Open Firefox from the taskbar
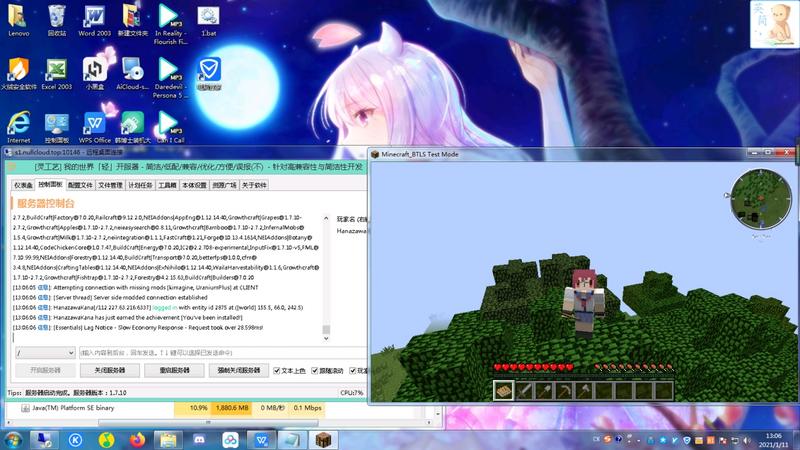 click(x=137, y=439)
